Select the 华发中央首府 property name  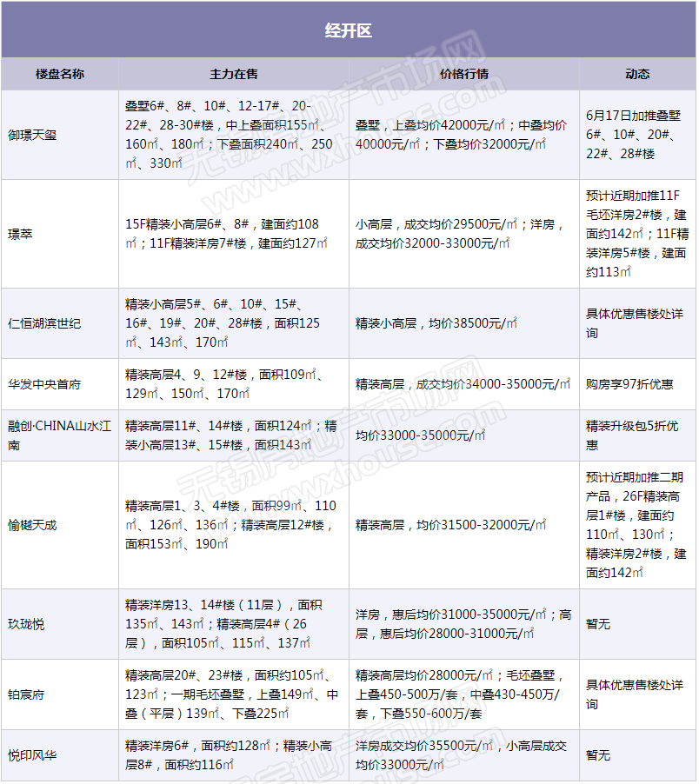[x=44, y=383]
